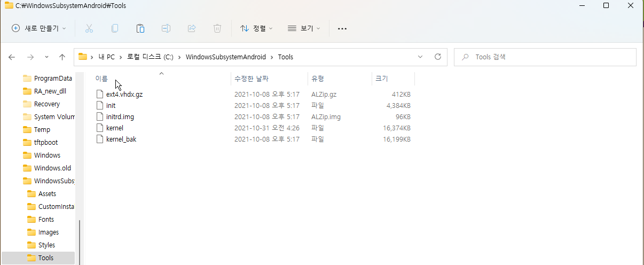644x265 pixels.
Task: Click the kernel file icon
Action: pyautogui.click(x=99, y=128)
